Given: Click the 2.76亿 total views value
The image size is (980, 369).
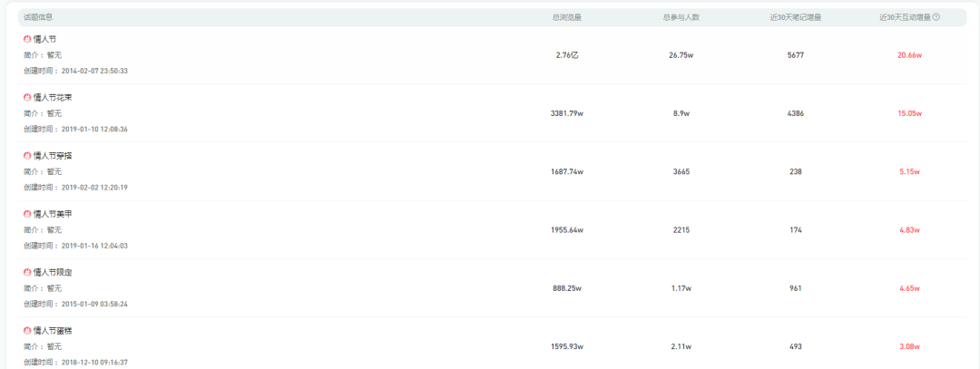Looking at the screenshot, I should coord(566,55).
